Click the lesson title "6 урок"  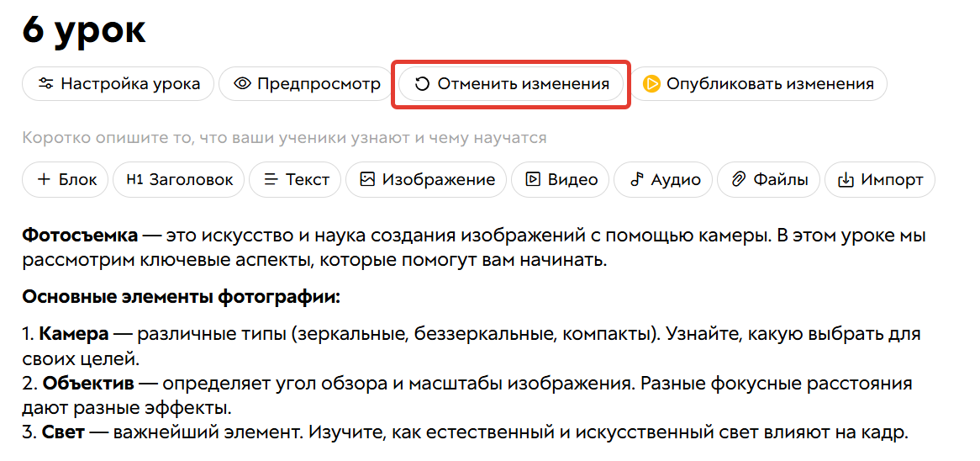click(84, 30)
